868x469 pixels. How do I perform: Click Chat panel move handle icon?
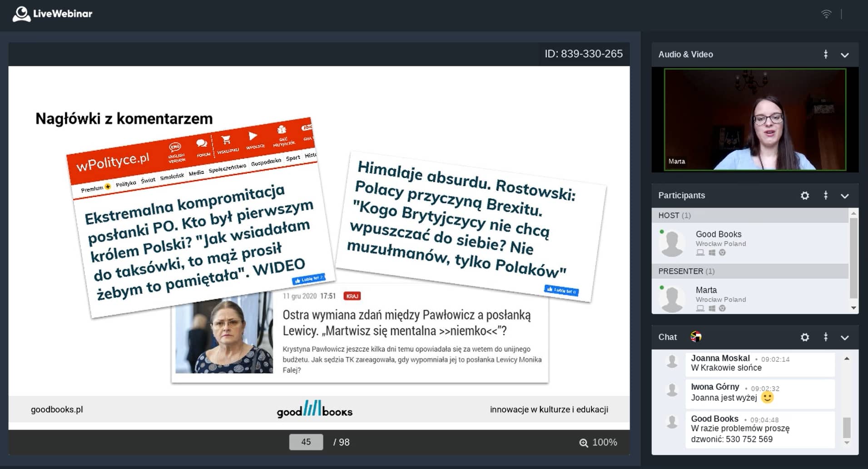(x=826, y=337)
